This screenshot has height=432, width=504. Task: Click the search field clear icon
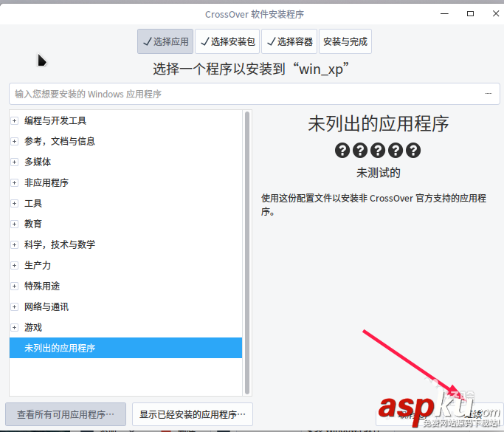tap(489, 94)
